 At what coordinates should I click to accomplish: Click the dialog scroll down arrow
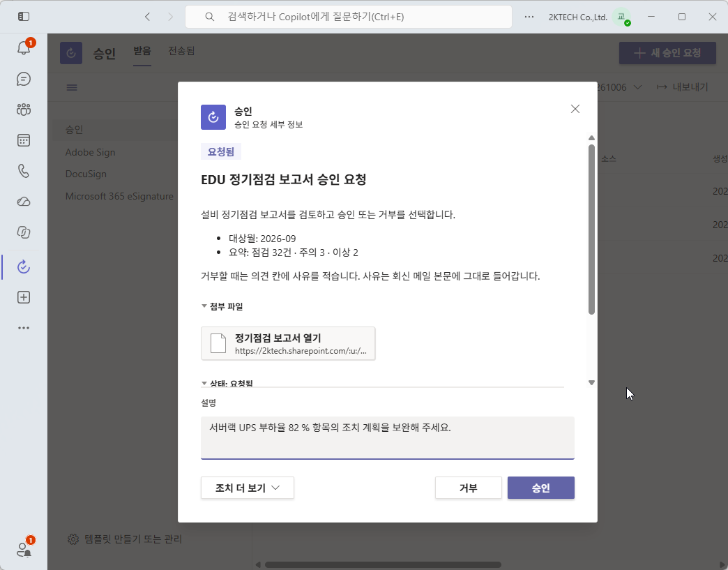tap(591, 383)
